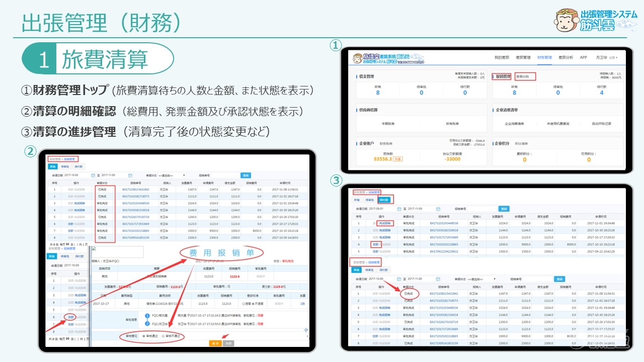Select the 审核通过 radio option
Viewport: 644px width, 362px height.
pos(144,335)
